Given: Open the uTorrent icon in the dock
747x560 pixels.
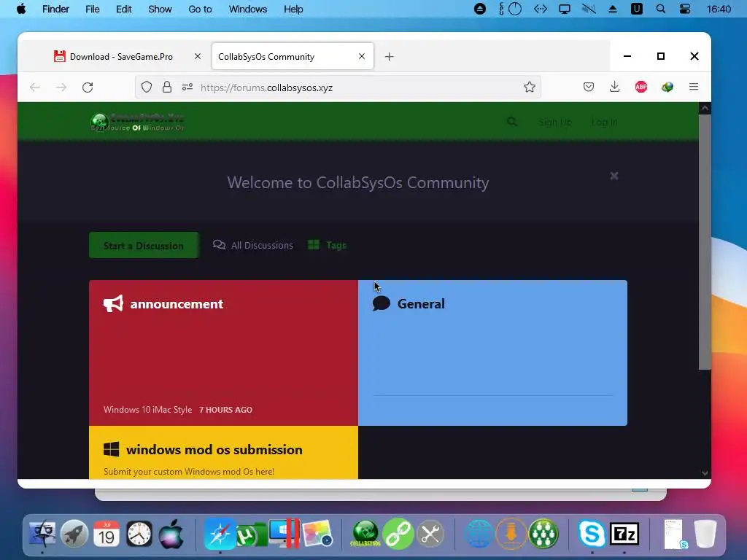Looking at the screenshot, I should click(x=252, y=534).
